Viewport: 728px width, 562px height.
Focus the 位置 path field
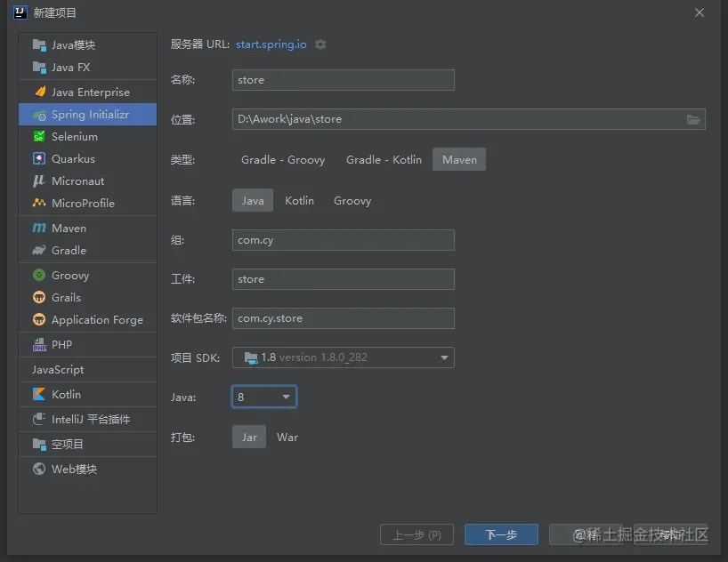coord(469,119)
